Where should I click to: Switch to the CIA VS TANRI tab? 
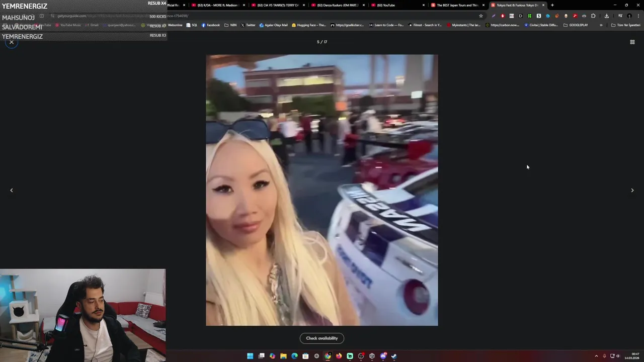(x=277, y=5)
